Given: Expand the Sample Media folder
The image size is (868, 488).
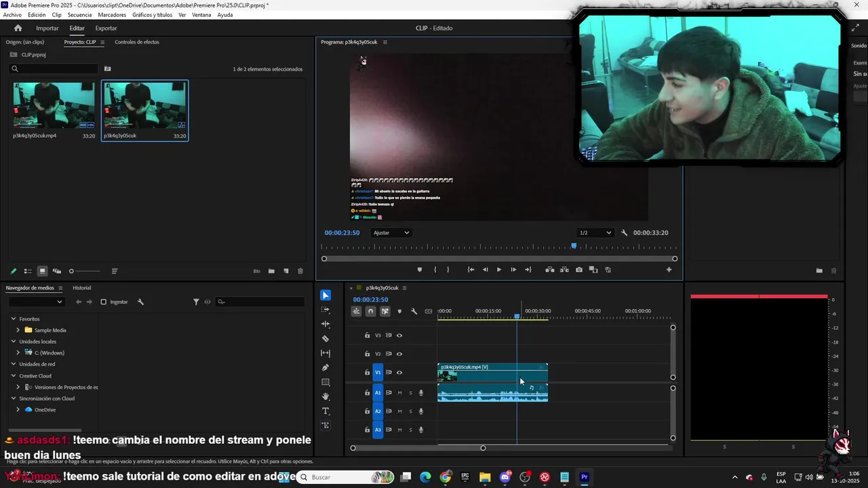Looking at the screenshot, I should click(x=18, y=330).
